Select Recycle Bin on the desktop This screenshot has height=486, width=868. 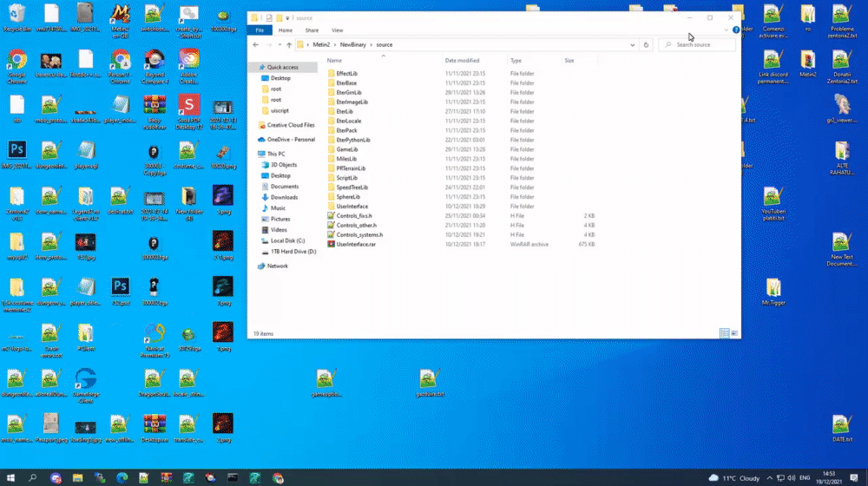pos(16,17)
